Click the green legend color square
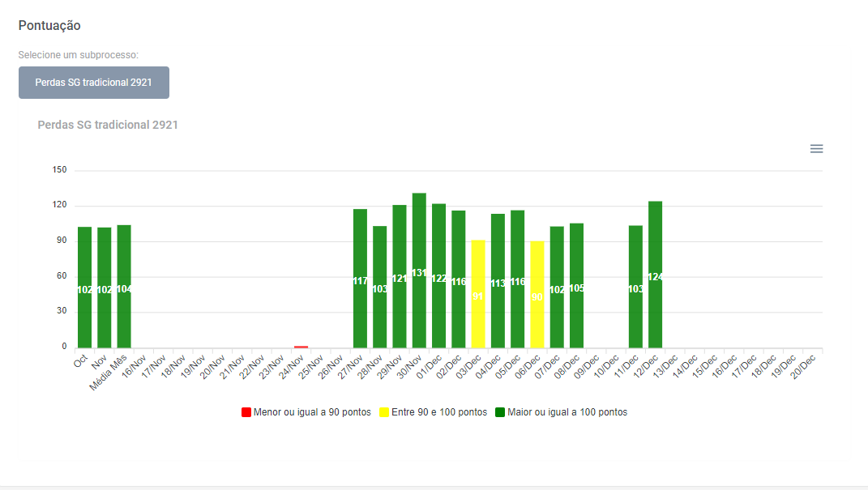Image resolution: width=868 pixels, height=490 pixels. pos(501,412)
